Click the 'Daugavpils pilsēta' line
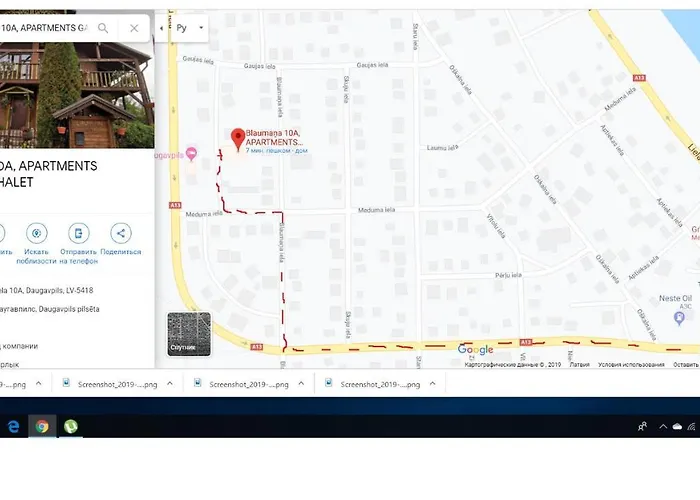Viewport: 700px width, 500px height. (x=50, y=309)
